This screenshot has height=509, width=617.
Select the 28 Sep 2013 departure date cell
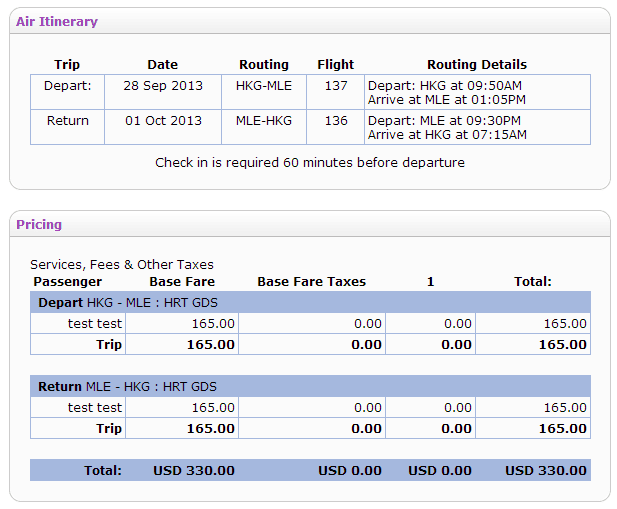[x=162, y=86]
